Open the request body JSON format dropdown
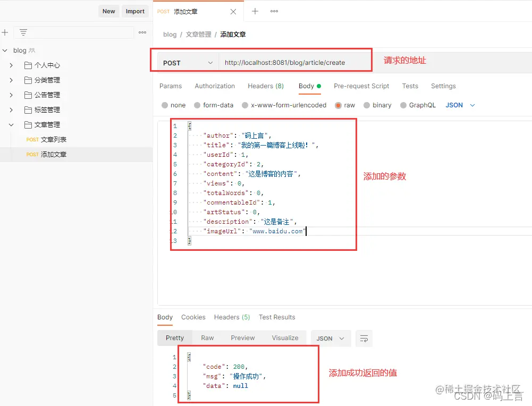This screenshot has height=406, width=532. [460, 105]
